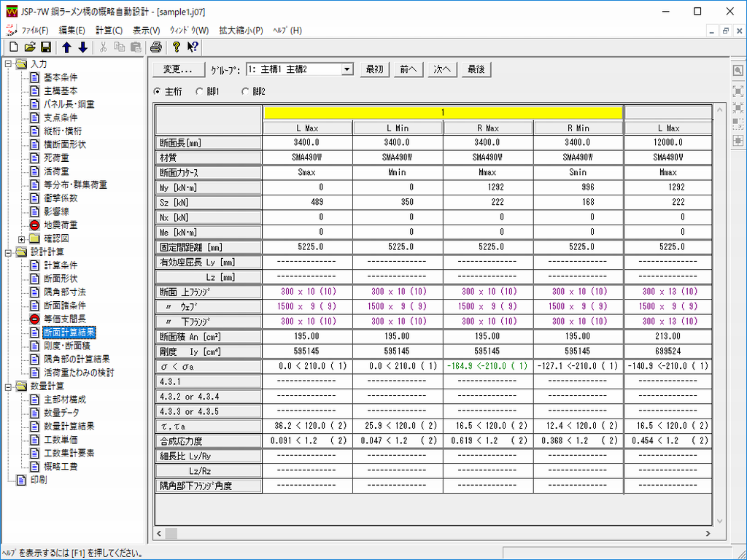
Task: Click the magnifier zoom icon on right
Action: 738,71
